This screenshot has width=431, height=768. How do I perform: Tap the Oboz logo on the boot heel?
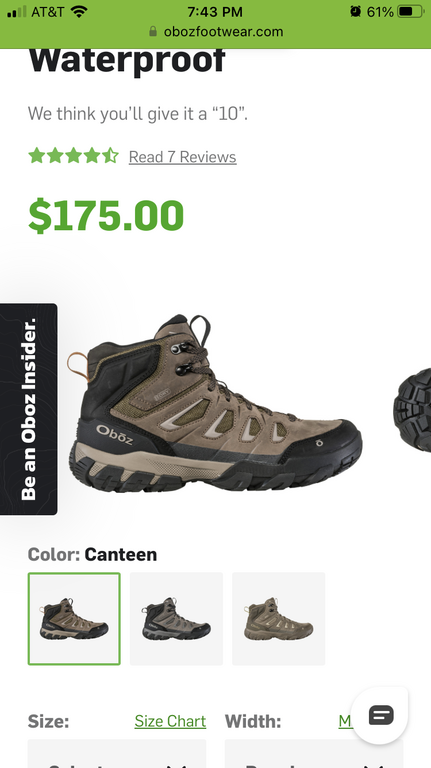click(115, 433)
